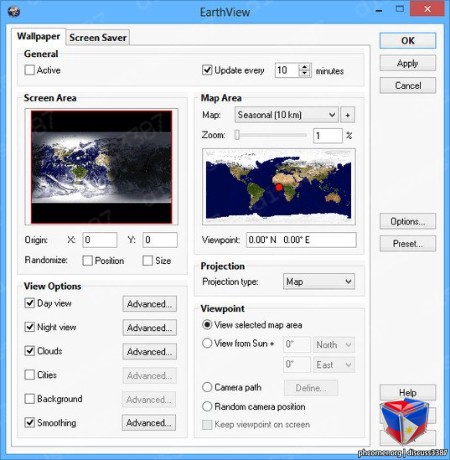This screenshot has width=450, height=460.
Task: Toggle the Update every checkbox
Action: (207, 70)
